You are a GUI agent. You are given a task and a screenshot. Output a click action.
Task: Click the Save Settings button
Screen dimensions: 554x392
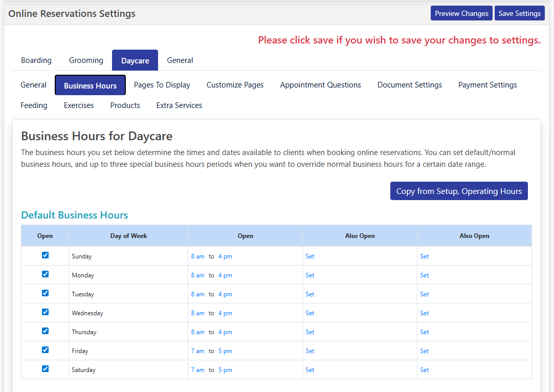520,13
